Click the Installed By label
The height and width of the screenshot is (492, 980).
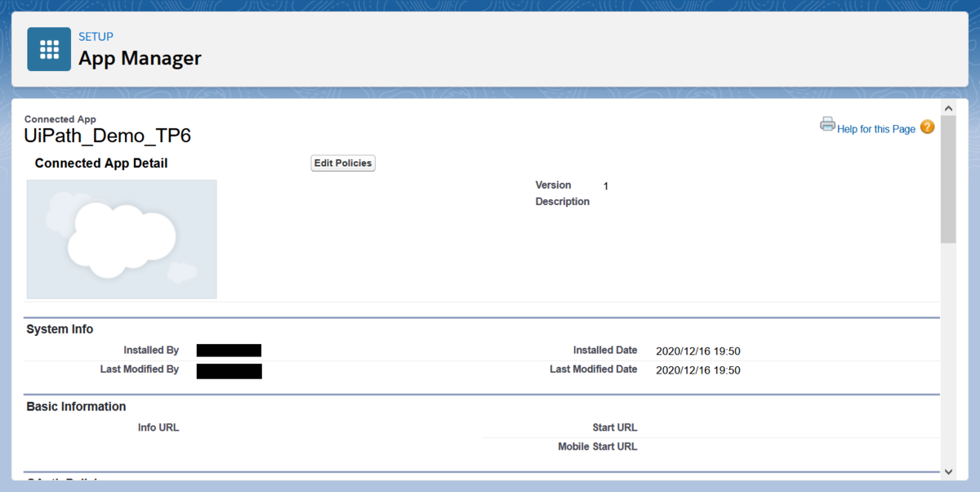pos(151,351)
